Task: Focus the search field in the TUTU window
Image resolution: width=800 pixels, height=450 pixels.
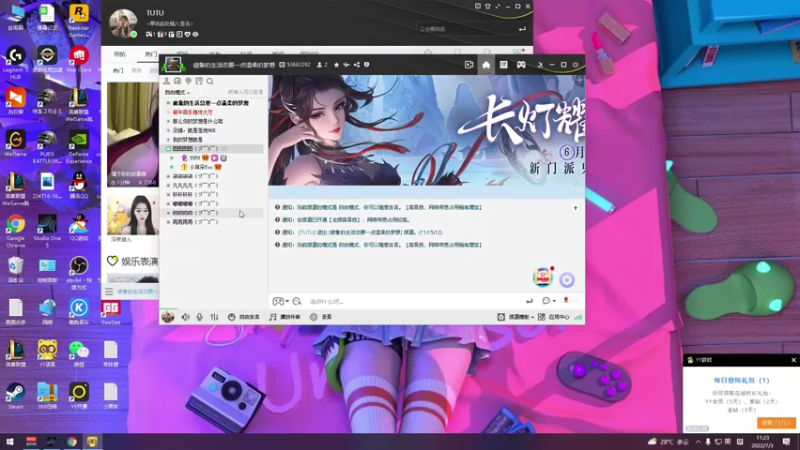Action: pyautogui.click(x=467, y=29)
